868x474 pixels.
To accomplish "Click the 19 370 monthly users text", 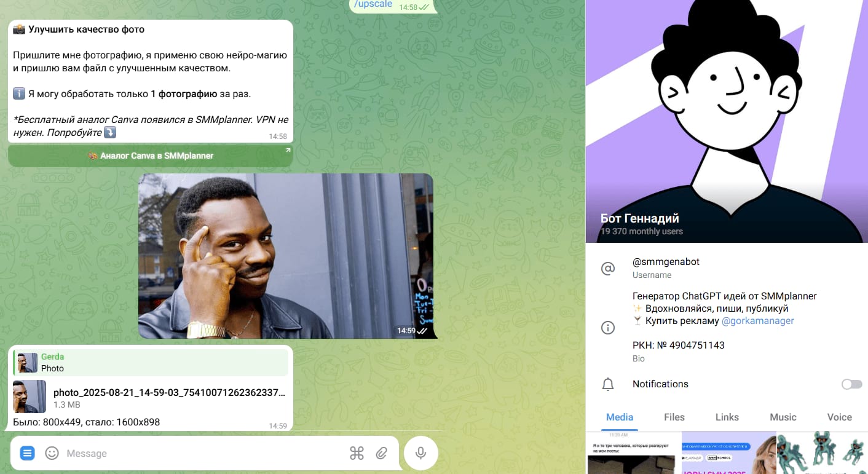I will click(x=642, y=232).
